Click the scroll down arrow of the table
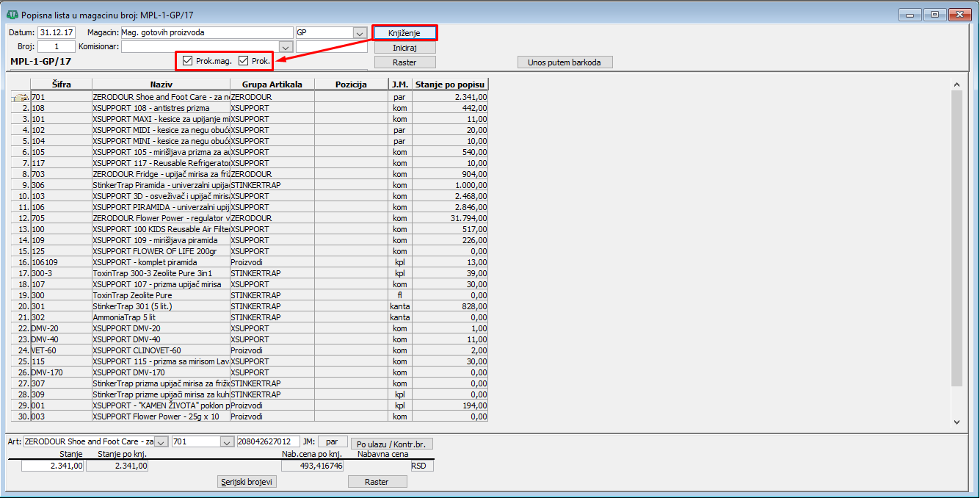The image size is (980, 498). tap(956, 422)
